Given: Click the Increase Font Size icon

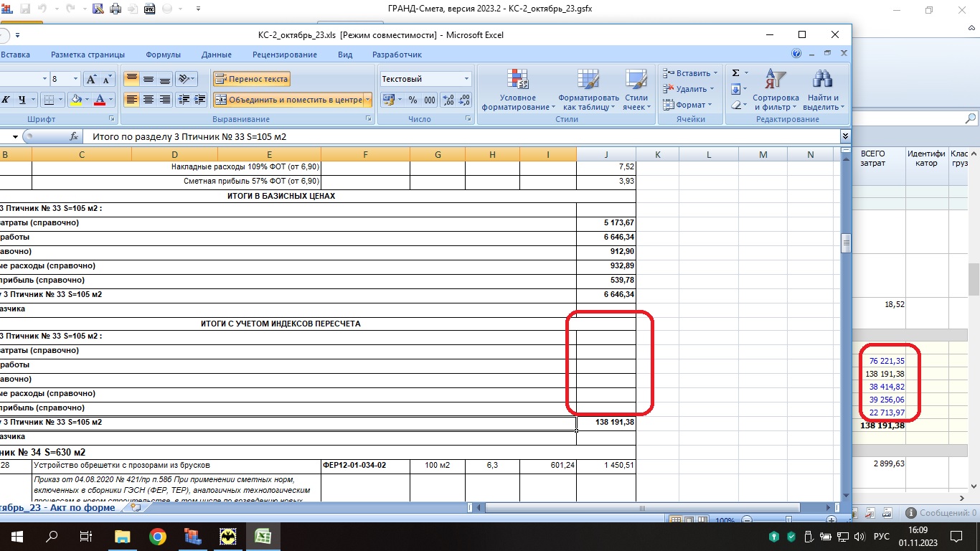Looking at the screenshot, I should point(91,79).
